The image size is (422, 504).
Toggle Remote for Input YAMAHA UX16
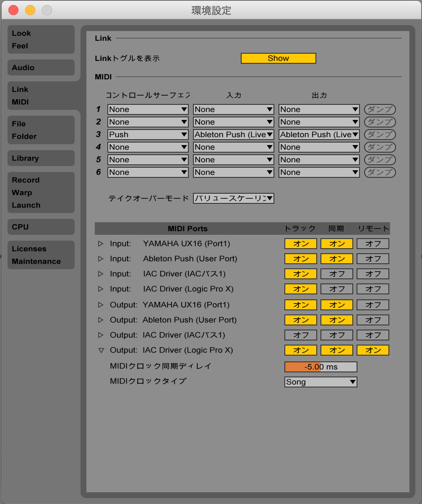point(373,244)
